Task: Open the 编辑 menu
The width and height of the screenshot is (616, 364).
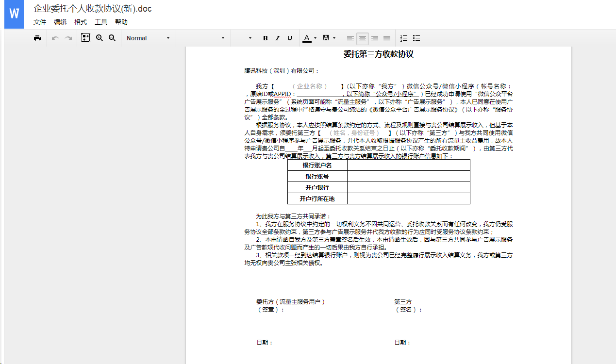Action: pos(60,22)
